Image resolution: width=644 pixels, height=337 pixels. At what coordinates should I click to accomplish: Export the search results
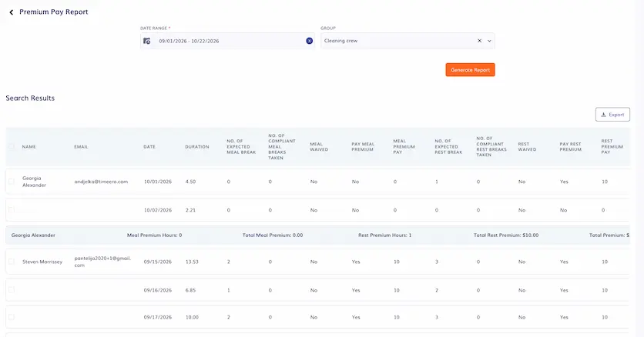point(612,115)
